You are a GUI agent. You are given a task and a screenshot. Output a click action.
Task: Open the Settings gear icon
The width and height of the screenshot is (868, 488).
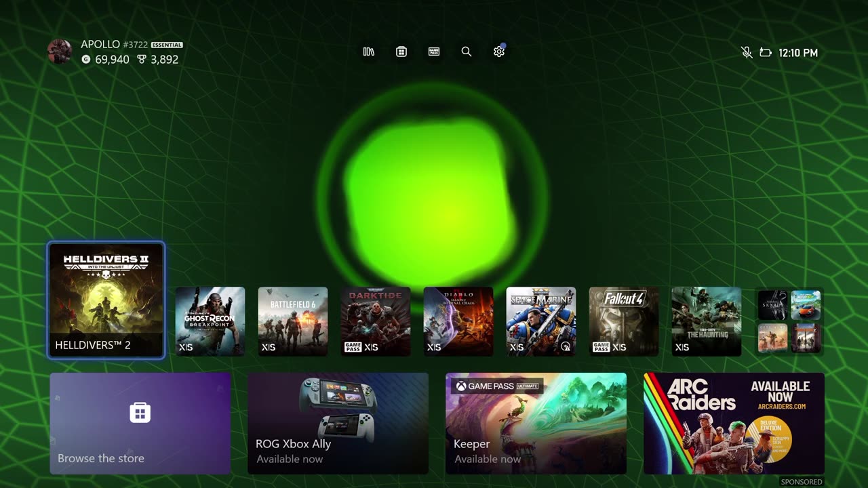tap(499, 52)
